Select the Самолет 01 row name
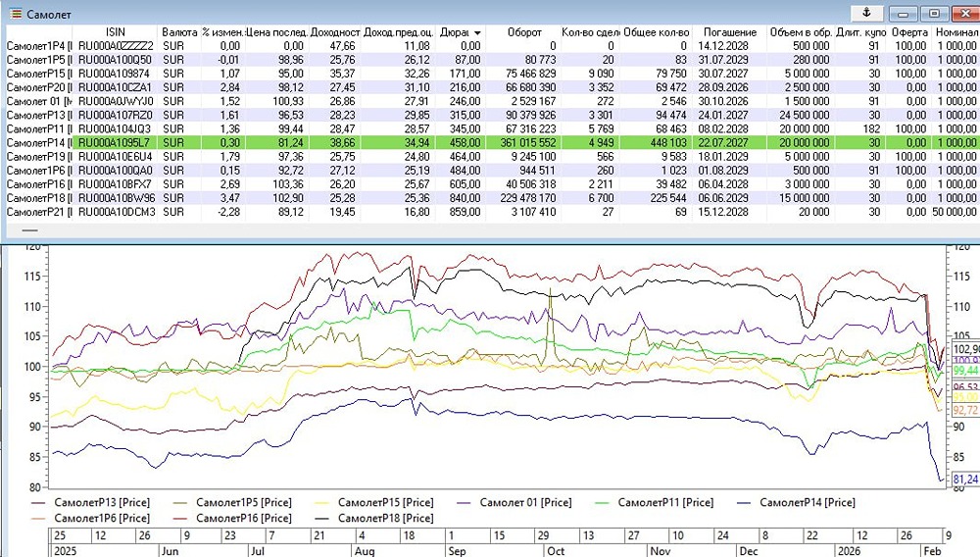The width and height of the screenshot is (980, 557). point(39,101)
